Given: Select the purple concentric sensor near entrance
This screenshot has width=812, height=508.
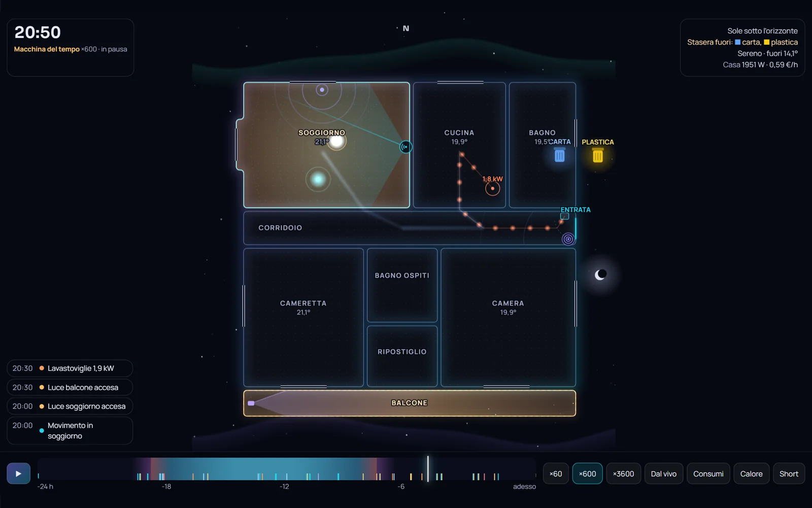Looking at the screenshot, I should [568, 239].
